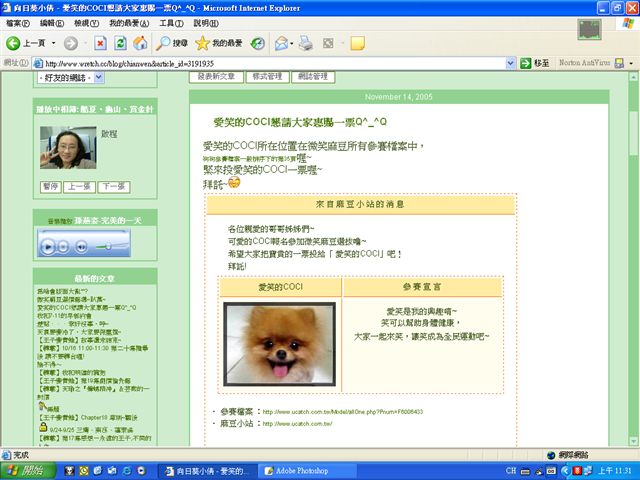This screenshot has width=640, height=480.
Task: Click the first quick launch icon
Action: click(69, 471)
